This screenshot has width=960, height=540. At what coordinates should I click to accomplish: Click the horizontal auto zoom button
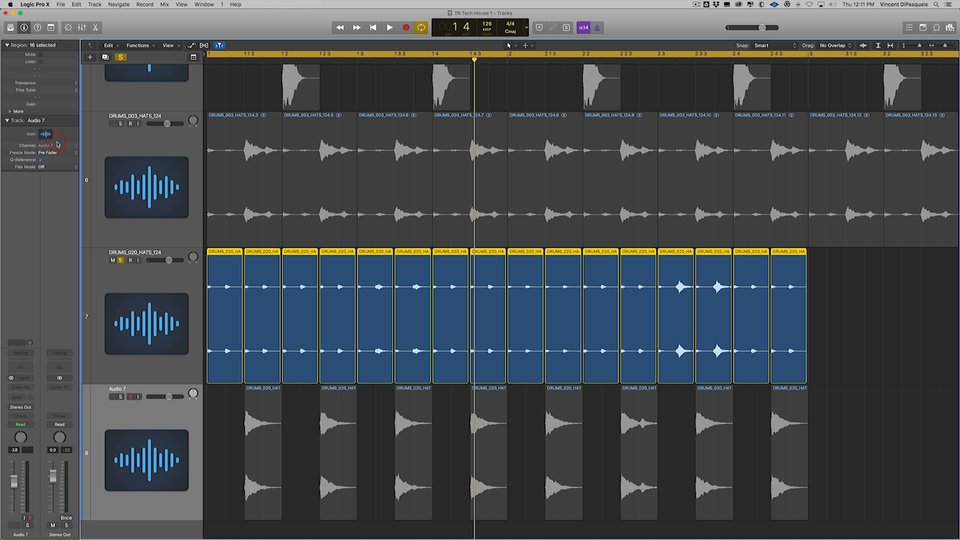click(890, 45)
